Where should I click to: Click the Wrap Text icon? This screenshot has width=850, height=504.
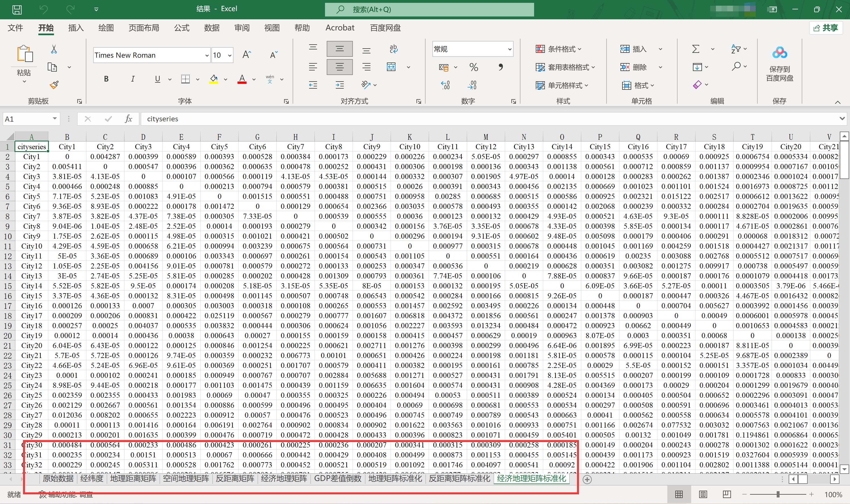pos(393,49)
